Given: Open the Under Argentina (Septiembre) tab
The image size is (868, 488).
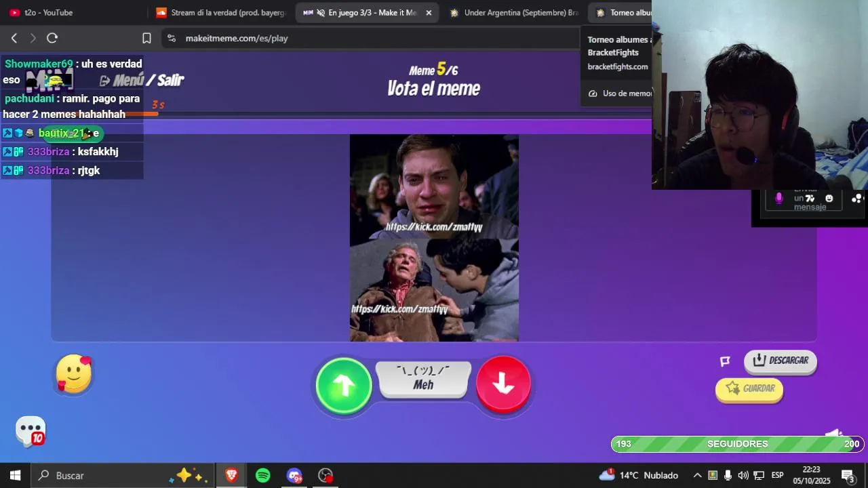Looking at the screenshot, I should pos(514,12).
